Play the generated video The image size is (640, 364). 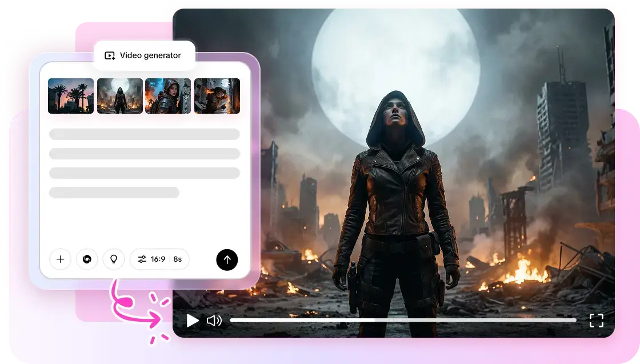click(192, 321)
